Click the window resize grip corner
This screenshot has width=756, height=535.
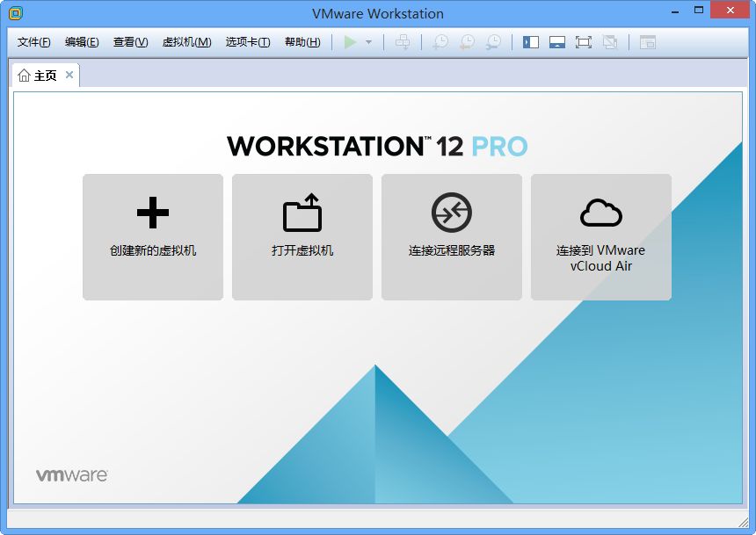pos(744,523)
